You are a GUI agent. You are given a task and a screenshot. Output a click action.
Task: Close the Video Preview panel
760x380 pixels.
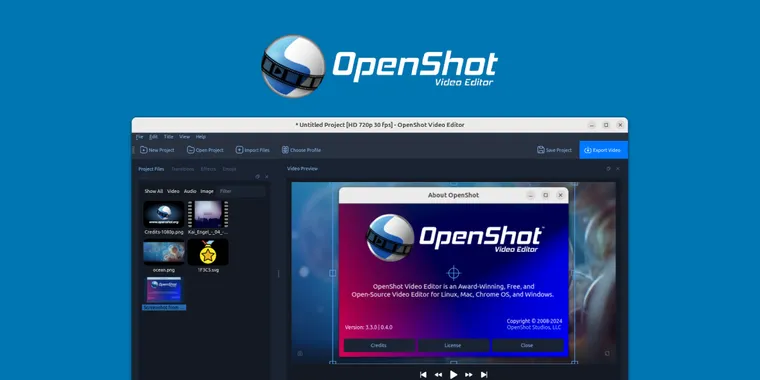point(618,169)
